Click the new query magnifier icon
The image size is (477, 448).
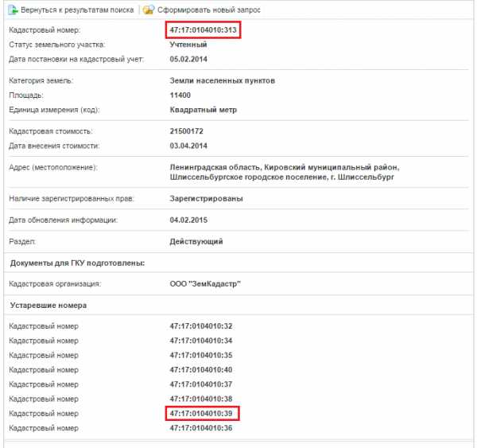pyautogui.click(x=149, y=10)
